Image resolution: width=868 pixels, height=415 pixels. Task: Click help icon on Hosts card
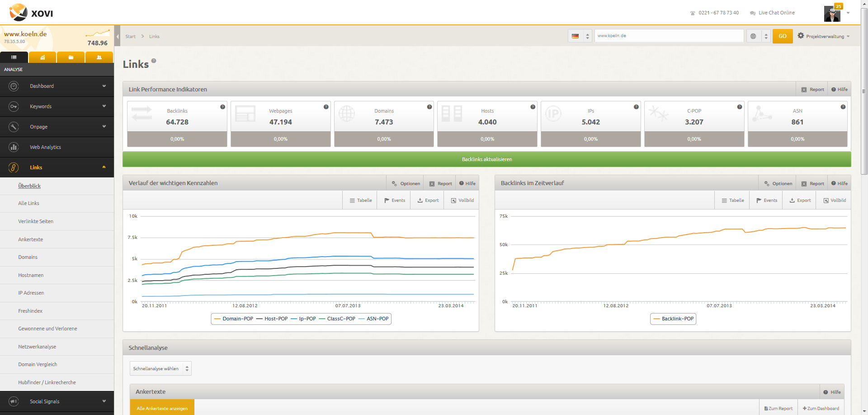tap(533, 107)
